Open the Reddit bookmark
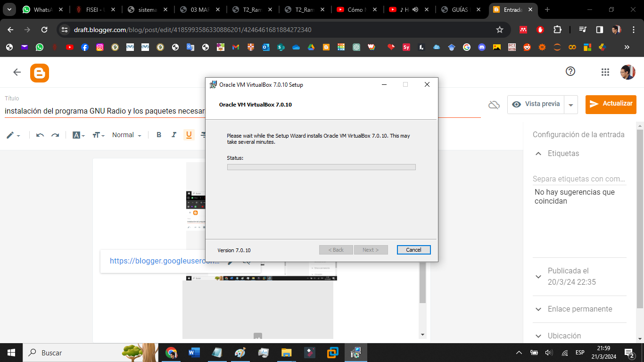The height and width of the screenshot is (362, 644). point(527,47)
